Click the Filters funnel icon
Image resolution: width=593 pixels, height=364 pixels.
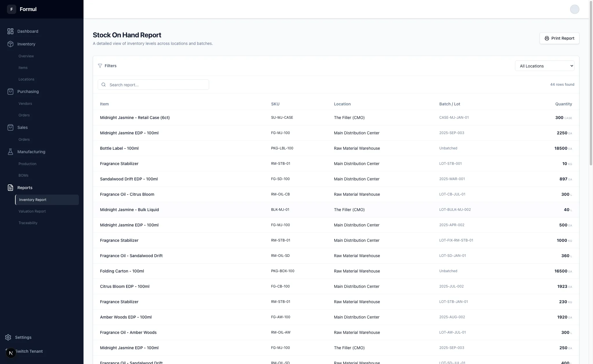point(100,66)
